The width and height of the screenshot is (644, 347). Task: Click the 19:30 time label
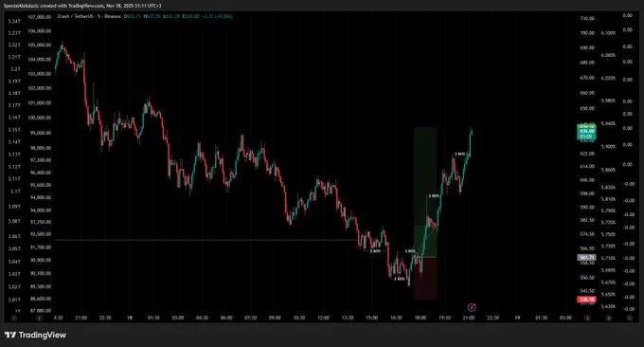pos(444,318)
